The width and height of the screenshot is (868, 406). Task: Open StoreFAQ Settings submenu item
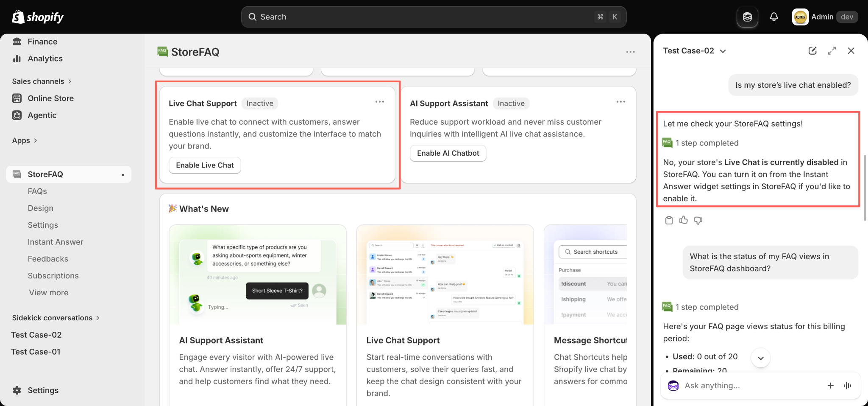point(43,225)
